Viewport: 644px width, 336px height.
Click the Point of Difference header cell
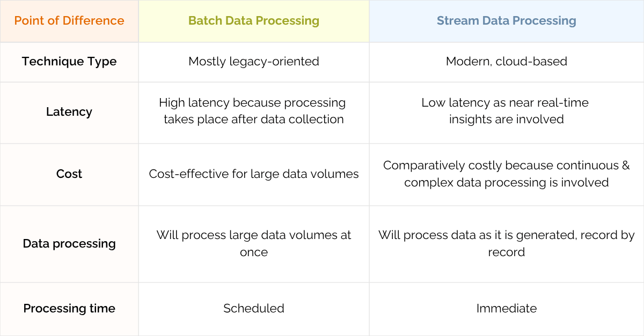pyautogui.click(x=69, y=21)
